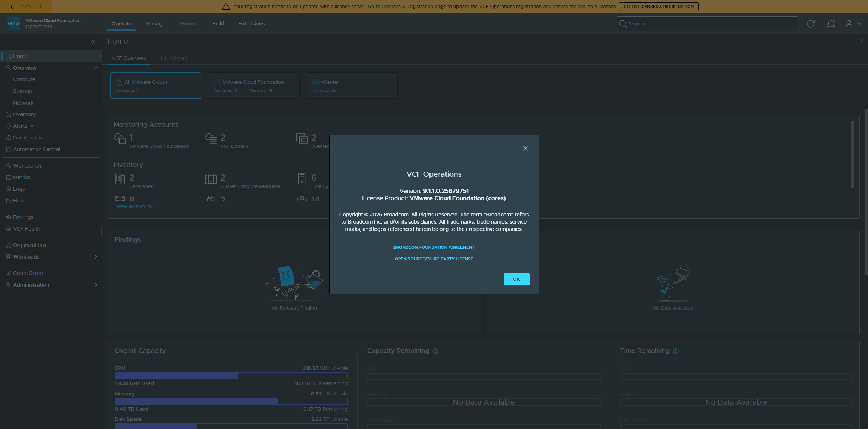Viewport: 868px width, 429px height.
Task: Open Home in the sidebar
Action: [x=51, y=56]
